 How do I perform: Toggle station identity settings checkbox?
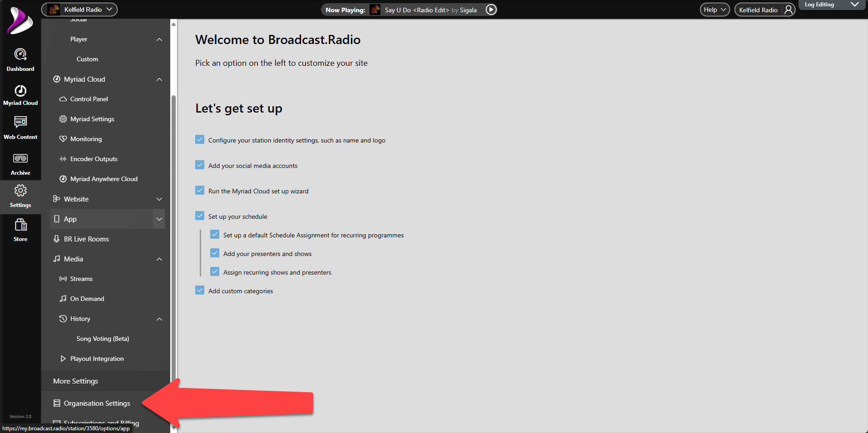(200, 140)
